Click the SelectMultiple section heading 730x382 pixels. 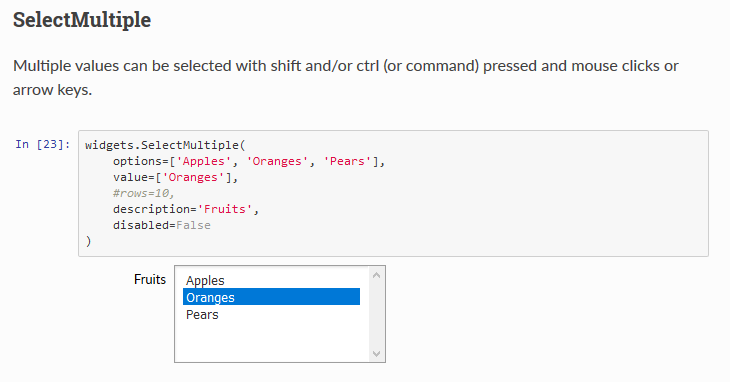pyautogui.click(x=82, y=20)
